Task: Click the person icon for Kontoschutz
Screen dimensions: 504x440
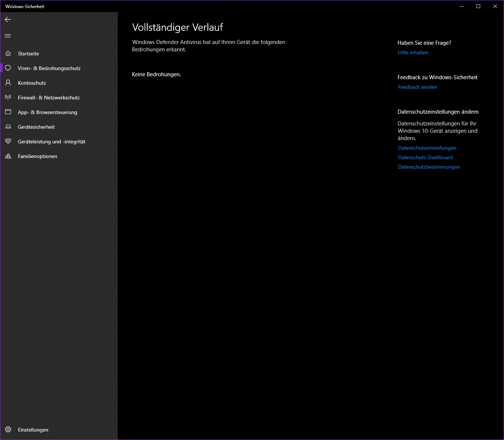Action: point(8,83)
